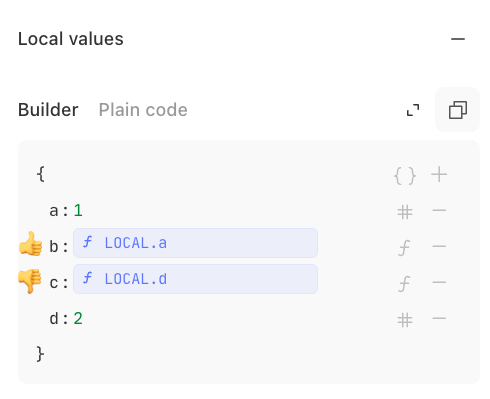Change type of property c function icon
Image resolution: width=490 pixels, height=399 pixels.
(404, 283)
